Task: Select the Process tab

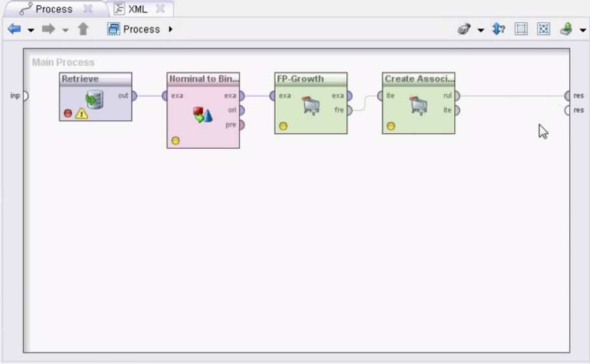Action: tap(54, 9)
